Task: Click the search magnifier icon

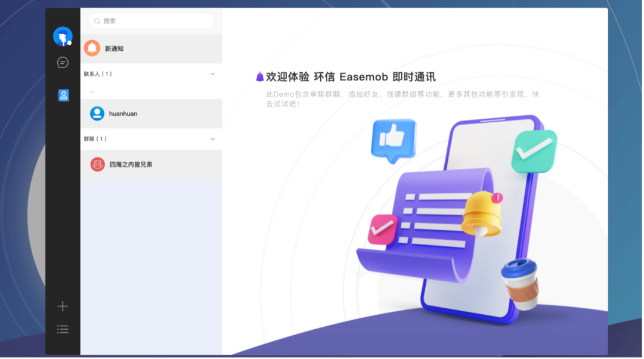Action: coord(97,21)
